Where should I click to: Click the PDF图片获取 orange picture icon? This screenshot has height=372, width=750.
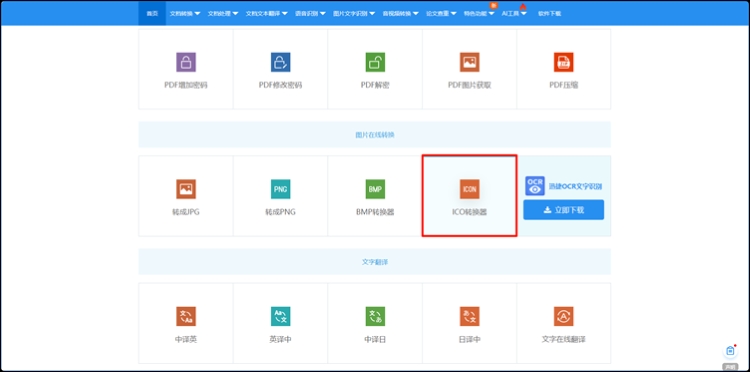[470, 62]
